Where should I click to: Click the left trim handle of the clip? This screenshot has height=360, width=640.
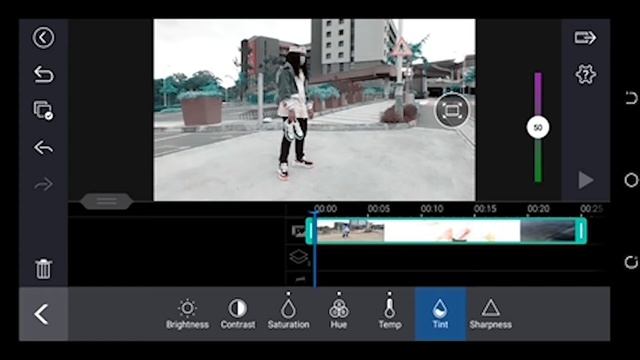tap(310, 231)
